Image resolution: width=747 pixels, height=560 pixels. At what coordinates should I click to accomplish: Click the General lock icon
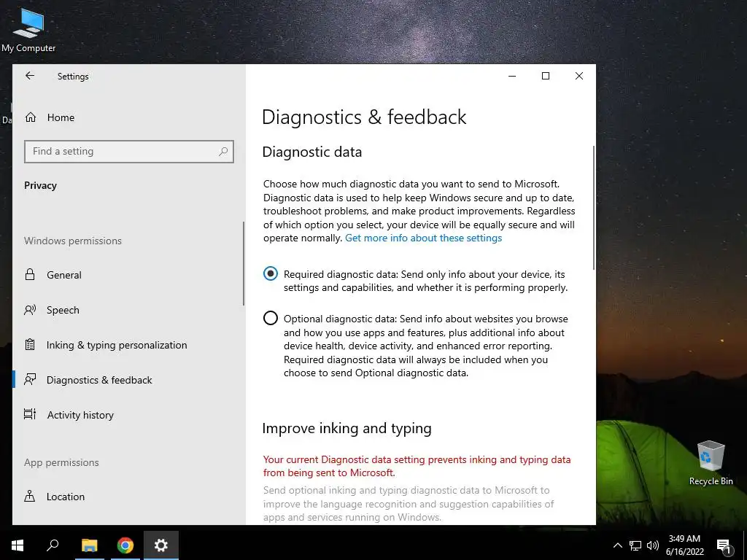click(29, 274)
